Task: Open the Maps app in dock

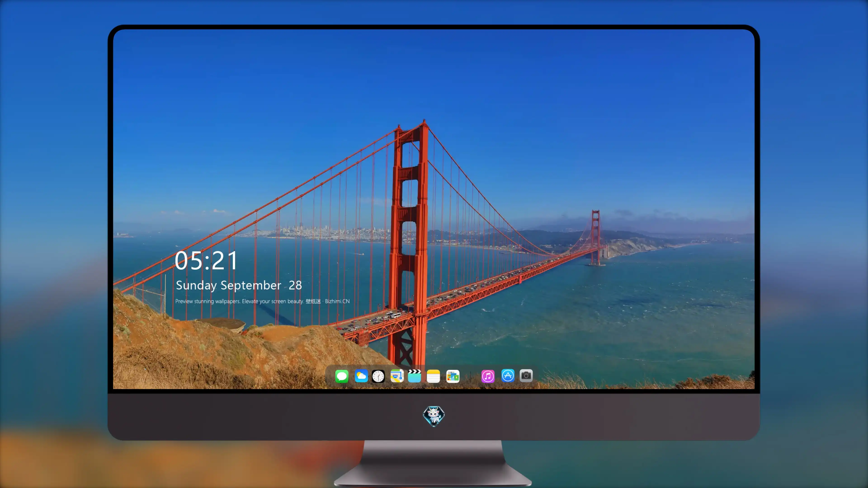Action: tap(397, 376)
